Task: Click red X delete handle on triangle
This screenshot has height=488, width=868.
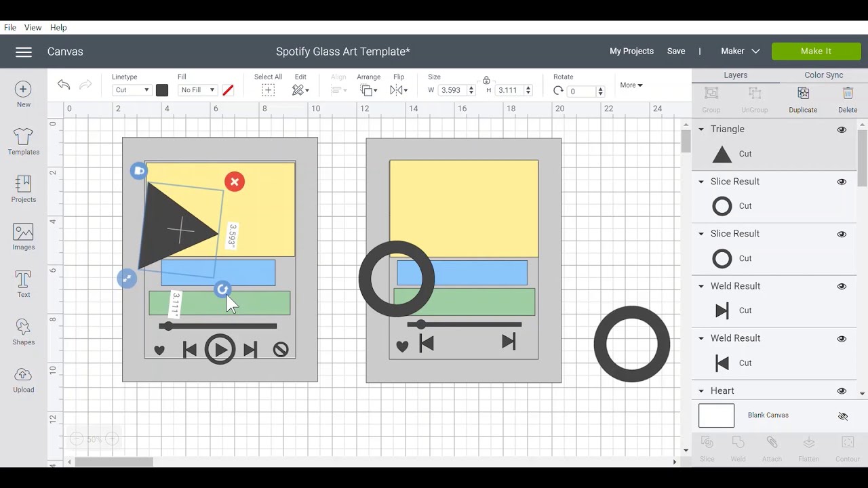Action: coord(235,182)
